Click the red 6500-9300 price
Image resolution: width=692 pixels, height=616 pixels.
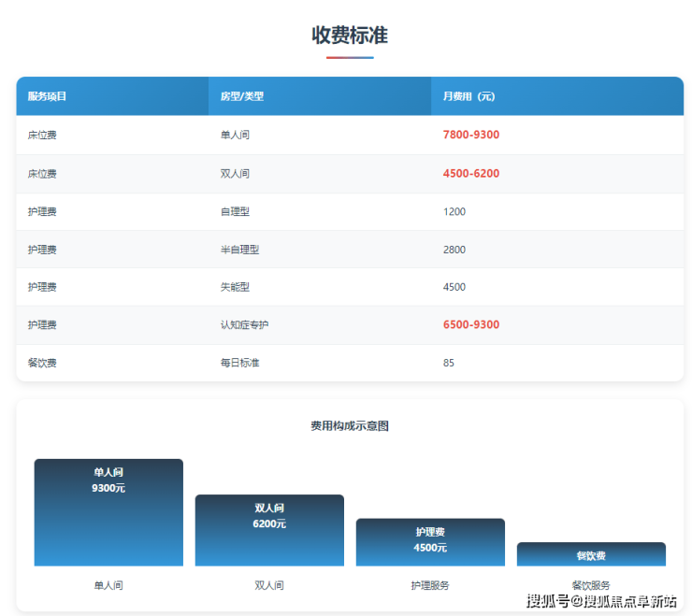pos(470,325)
